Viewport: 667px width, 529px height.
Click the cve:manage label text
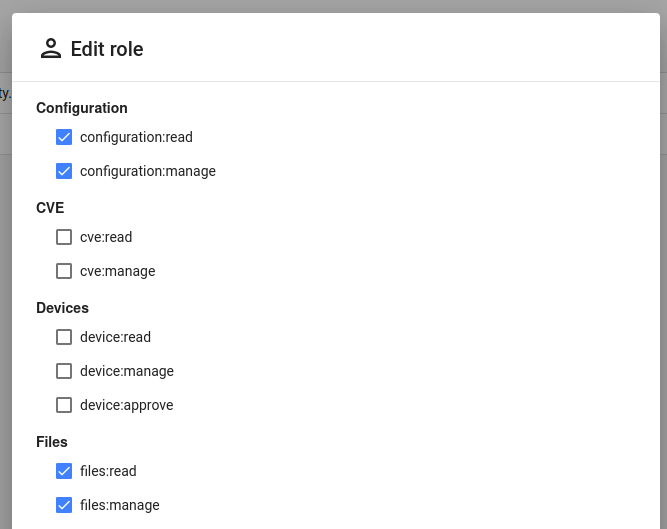pos(117,271)
